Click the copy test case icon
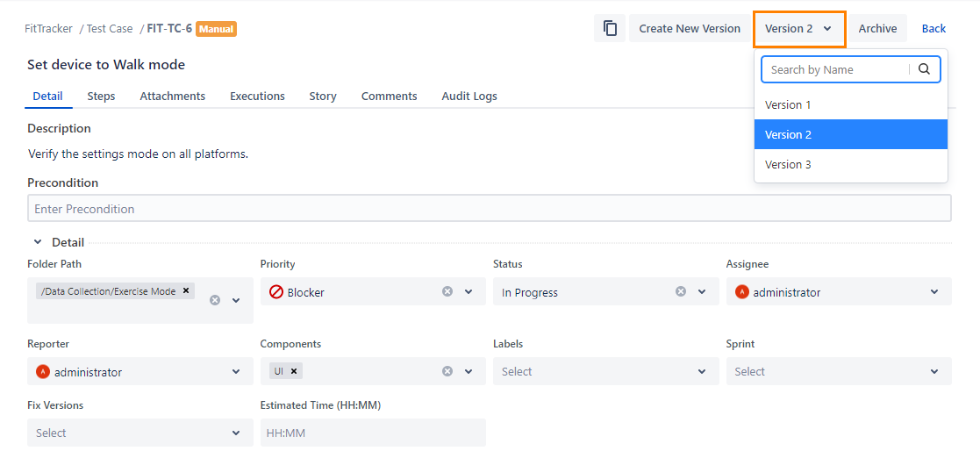This screenshot has width=980, height=451. pos(610,29)
